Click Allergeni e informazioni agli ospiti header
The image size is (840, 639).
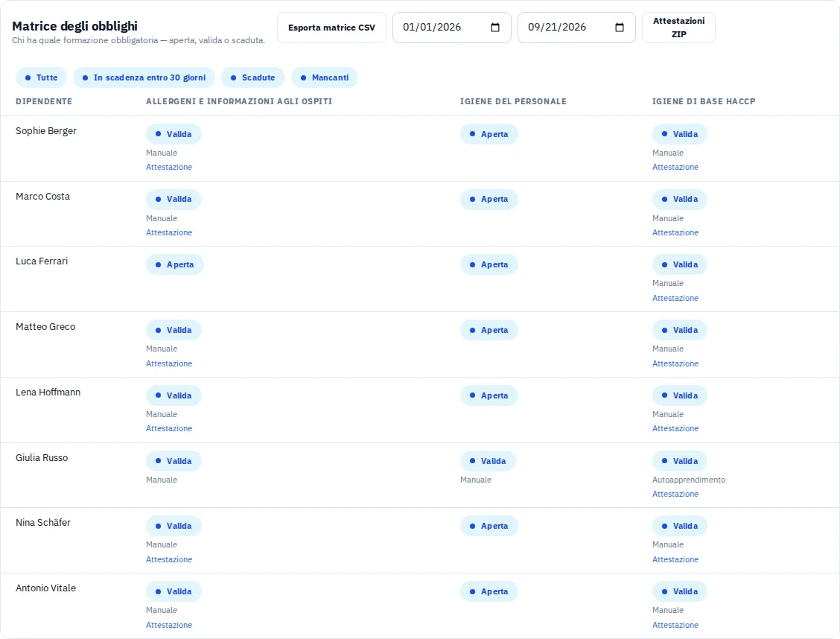click(239, 101)
